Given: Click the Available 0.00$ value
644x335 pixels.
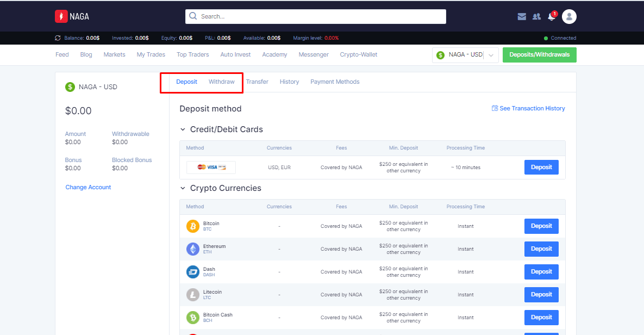Looking at the screenshot, I should 274,38.
